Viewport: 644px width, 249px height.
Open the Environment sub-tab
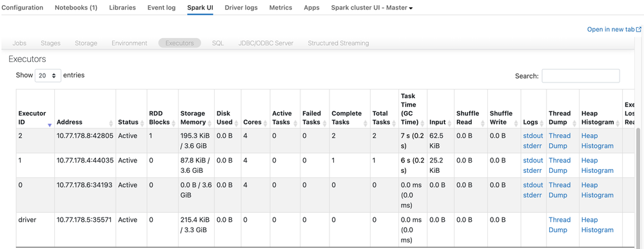click(130, 43)
